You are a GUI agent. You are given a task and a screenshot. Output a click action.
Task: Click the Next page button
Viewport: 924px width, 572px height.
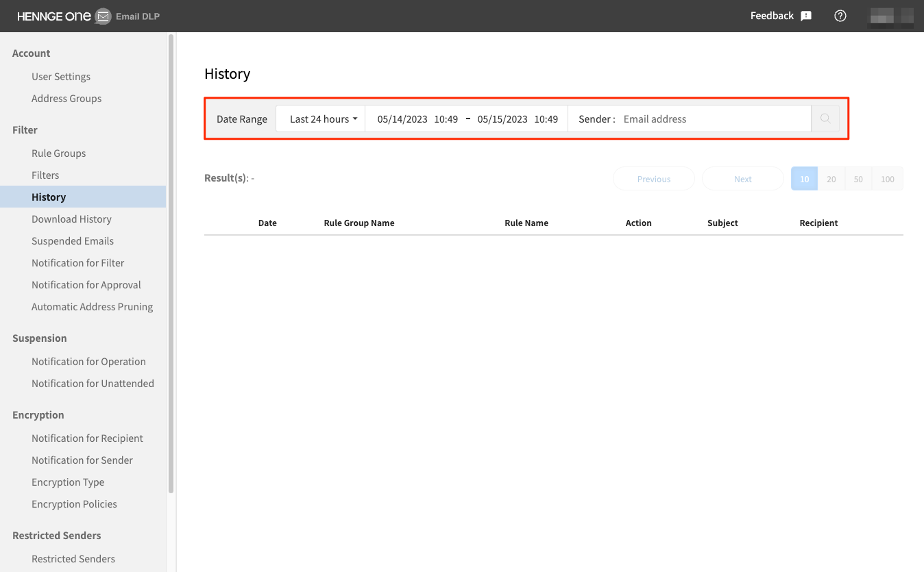coord(743,179)
